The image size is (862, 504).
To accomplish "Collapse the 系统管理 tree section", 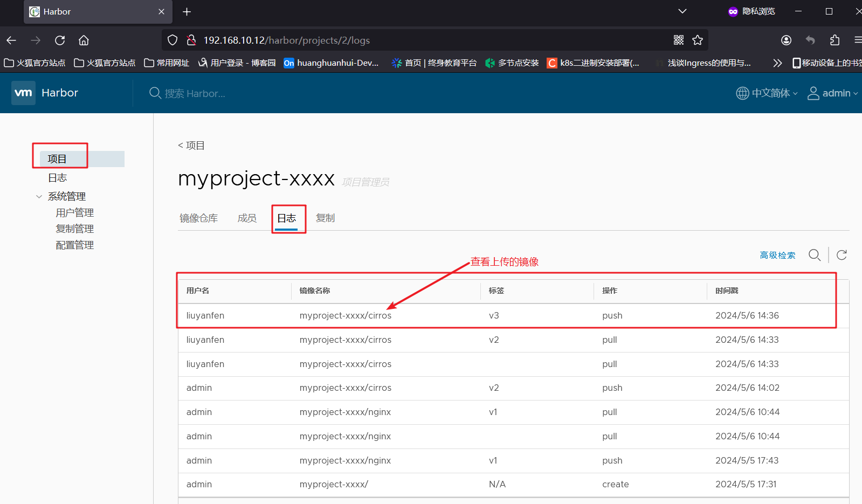I will 39,197.
